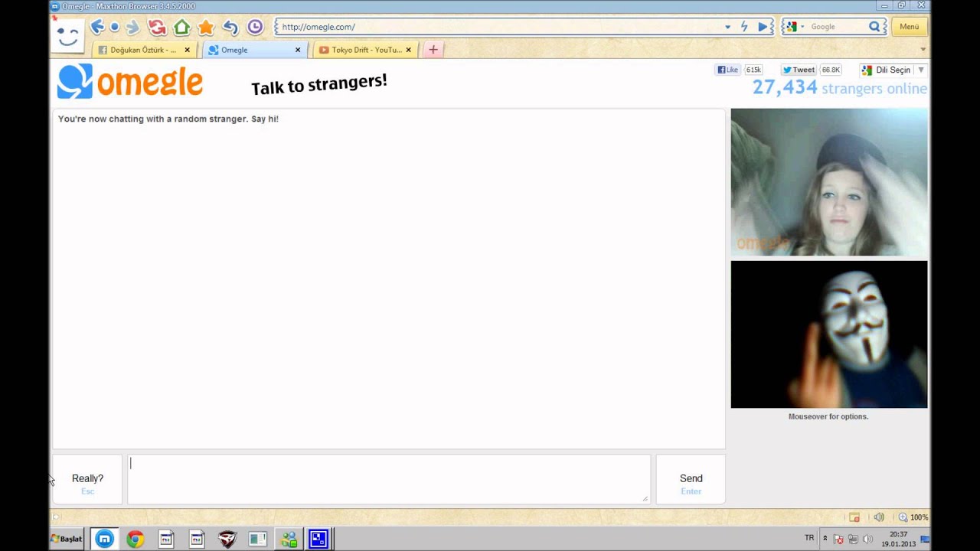
Task: Click the green panel taskbar icon
Action: pos(258,540)
